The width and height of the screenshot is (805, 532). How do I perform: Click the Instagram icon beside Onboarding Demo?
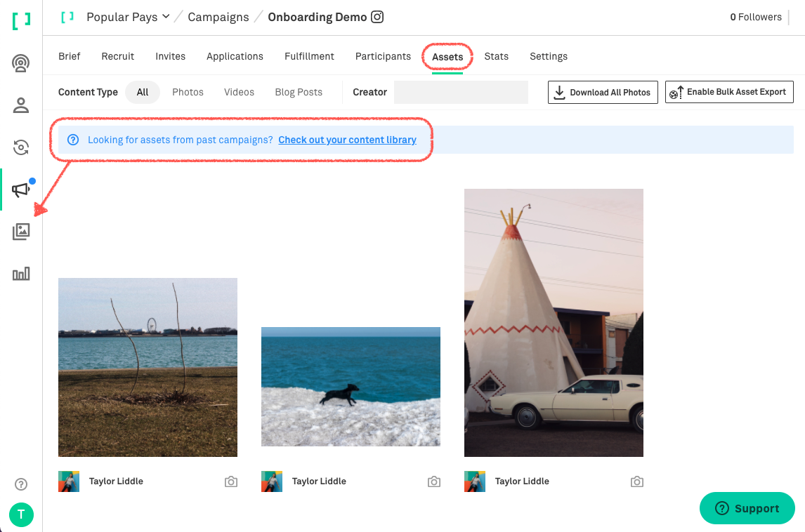tap(377, 17)
